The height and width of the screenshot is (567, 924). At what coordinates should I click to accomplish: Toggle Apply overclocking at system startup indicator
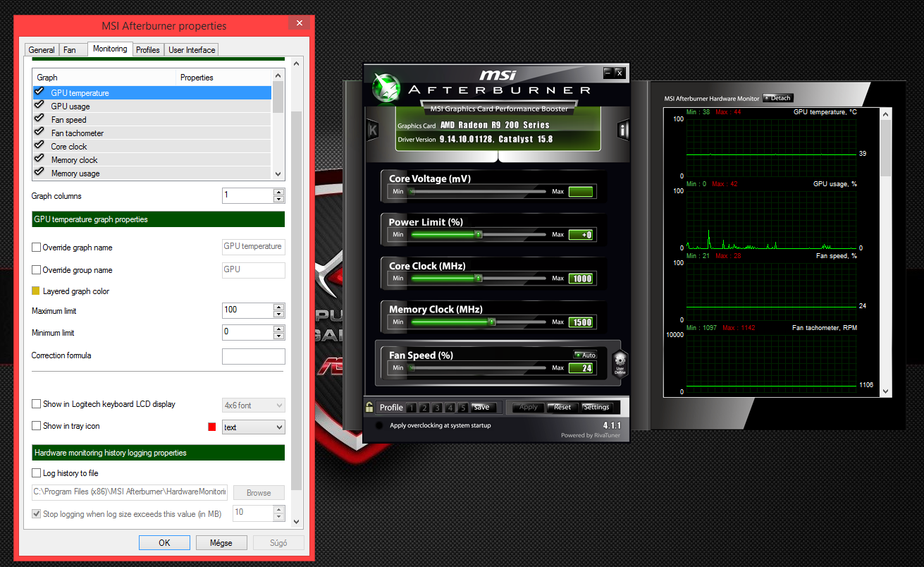pyautogui.click(x=380, y=425)
